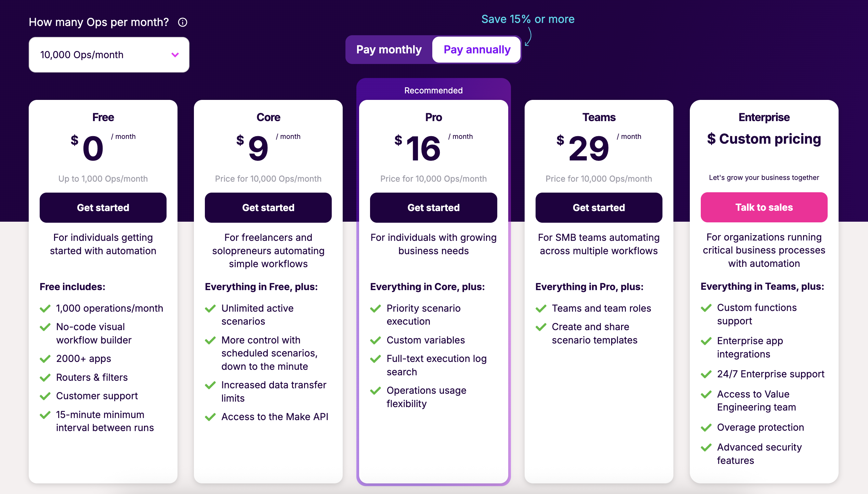868x494 pixels.
Task: Talk to sales about Enterprise pricing
Action: click(764, 207)
